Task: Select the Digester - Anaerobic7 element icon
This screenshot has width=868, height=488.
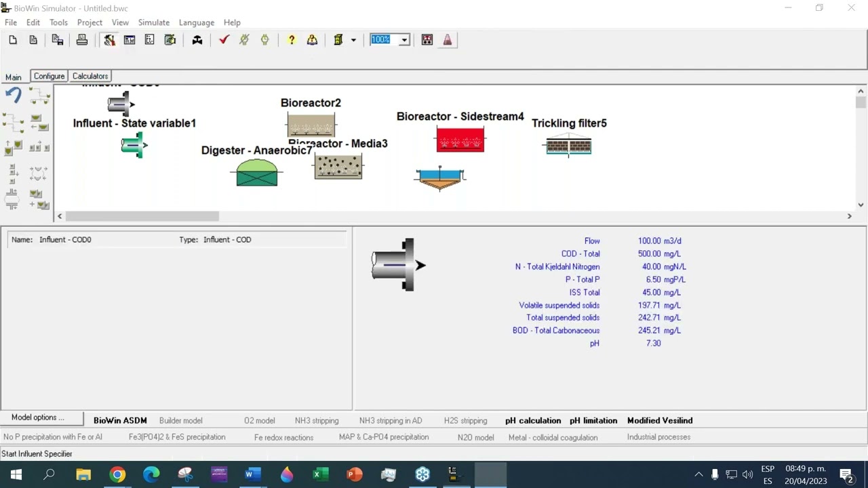Action: pos(257,172)
